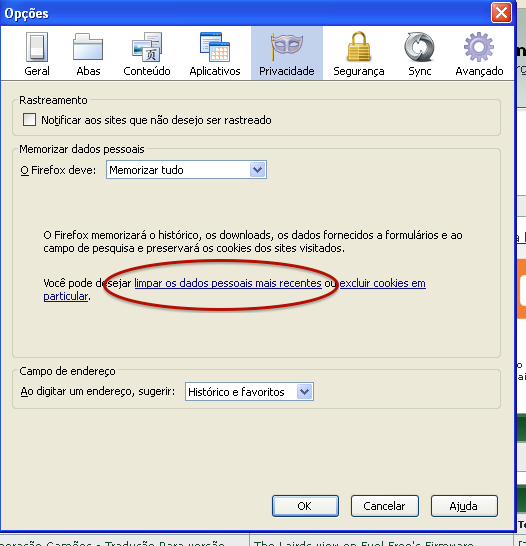Open the Conteúdo panel icon
526x546 pixels.
pos(147,47)
